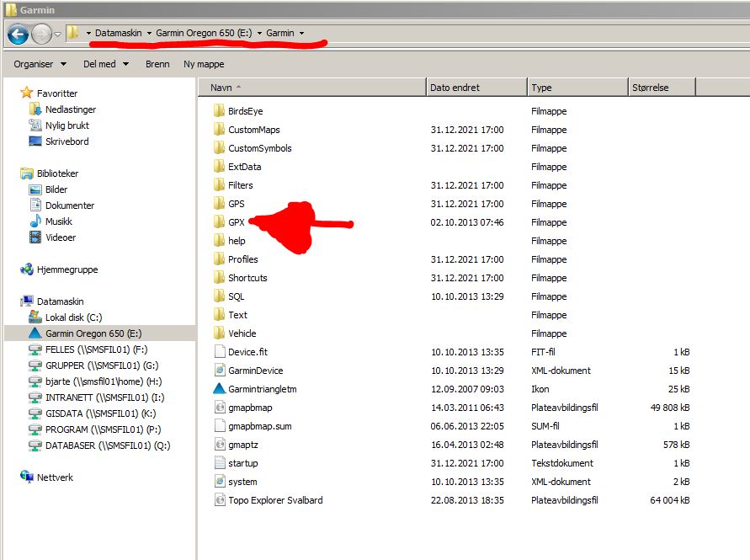Select the Nettverk icon in sidebar
The height and width of the screenshot is (560, 750).
point(26,477)
